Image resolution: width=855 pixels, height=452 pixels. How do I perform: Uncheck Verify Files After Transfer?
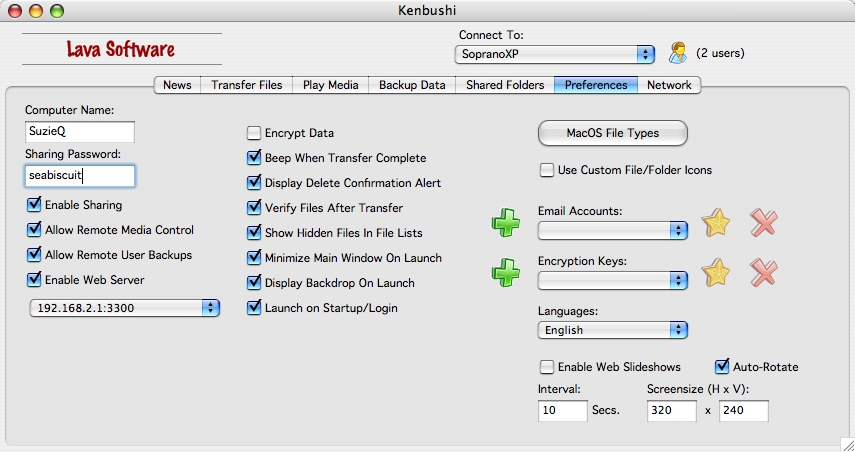coord(254,208)
